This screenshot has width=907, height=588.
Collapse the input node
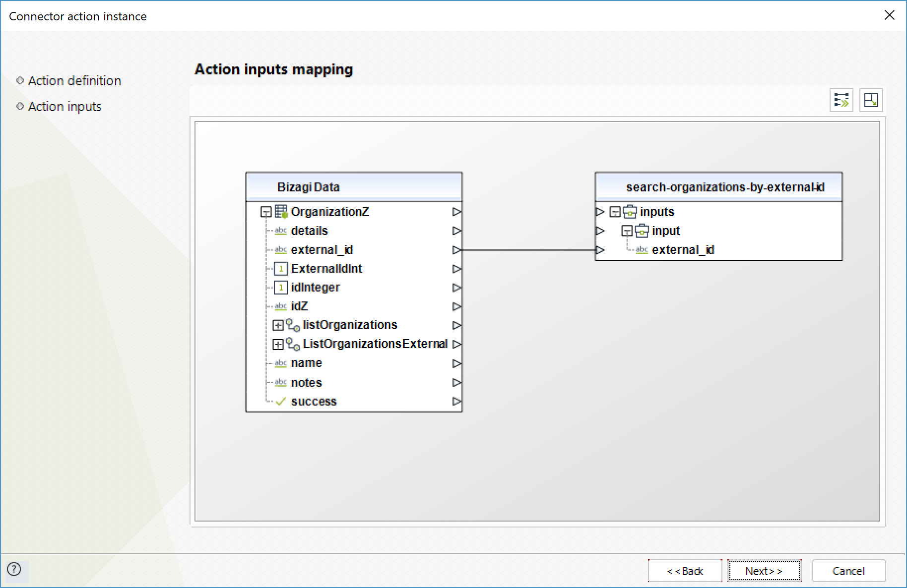627,231
